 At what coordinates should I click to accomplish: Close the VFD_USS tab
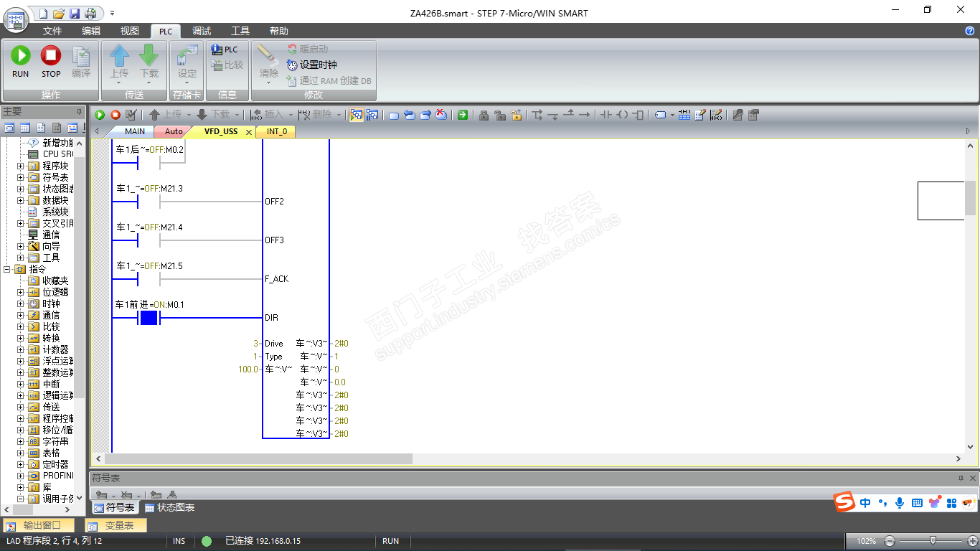click(249, 132)
